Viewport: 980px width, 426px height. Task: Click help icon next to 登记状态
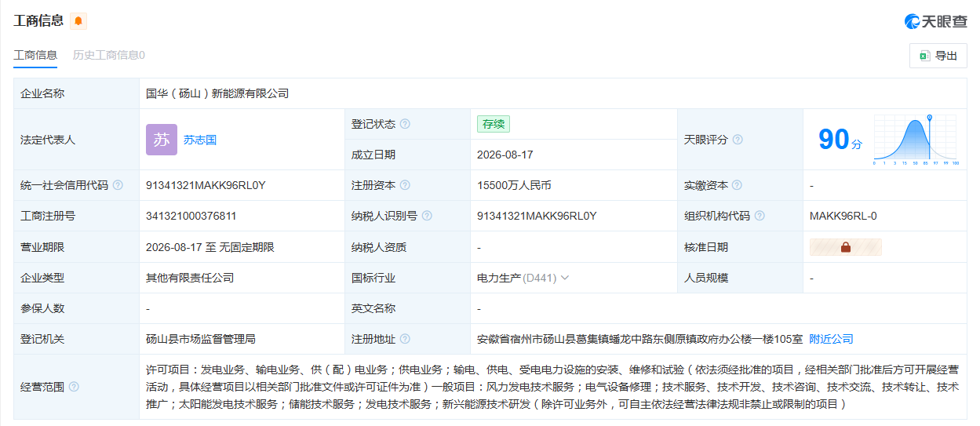coord(405,124)
